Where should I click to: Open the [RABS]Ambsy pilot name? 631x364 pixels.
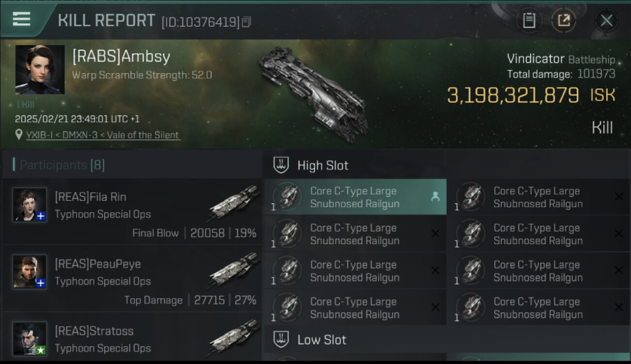click(121, 57)
